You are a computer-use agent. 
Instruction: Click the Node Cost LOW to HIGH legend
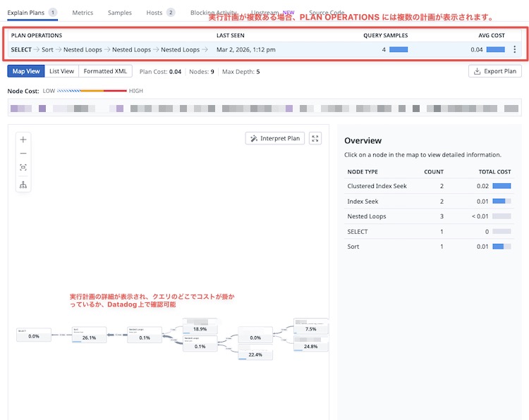(92, 91)
